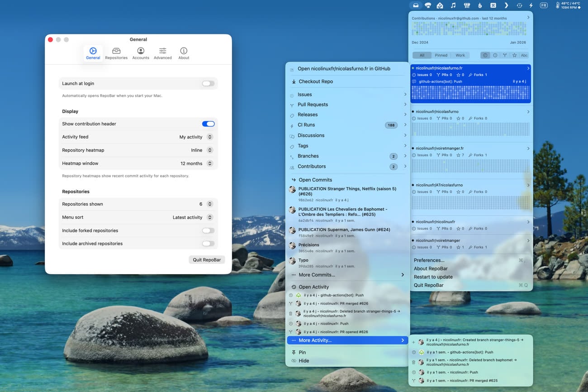Enable the Launch at login switch

208,84
